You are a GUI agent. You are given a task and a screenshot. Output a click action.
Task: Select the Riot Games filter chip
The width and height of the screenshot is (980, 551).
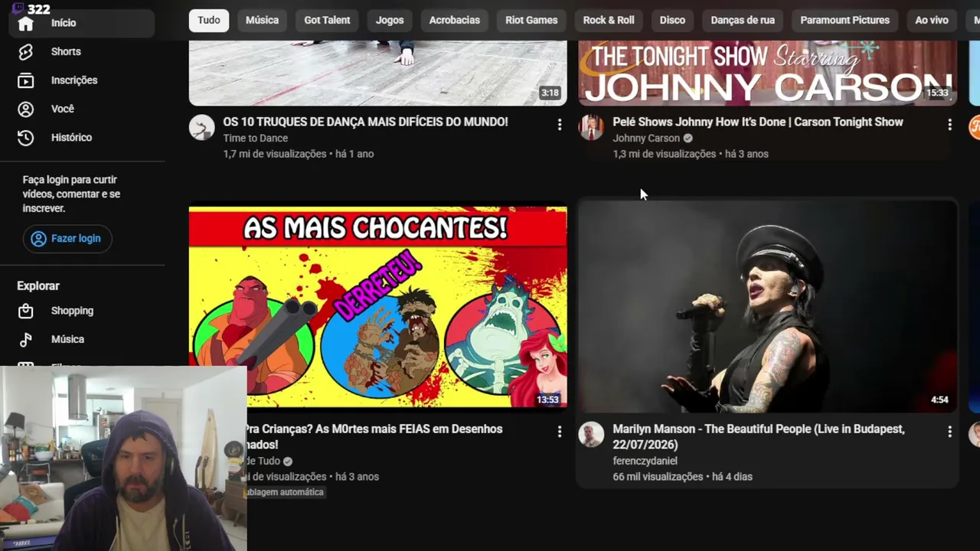531,20
